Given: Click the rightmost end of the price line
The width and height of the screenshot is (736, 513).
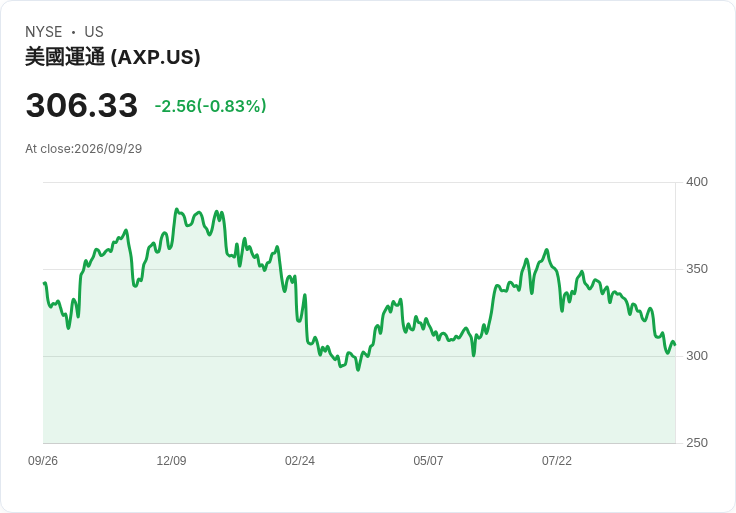Looking at the screenshot, I should 675,345.
